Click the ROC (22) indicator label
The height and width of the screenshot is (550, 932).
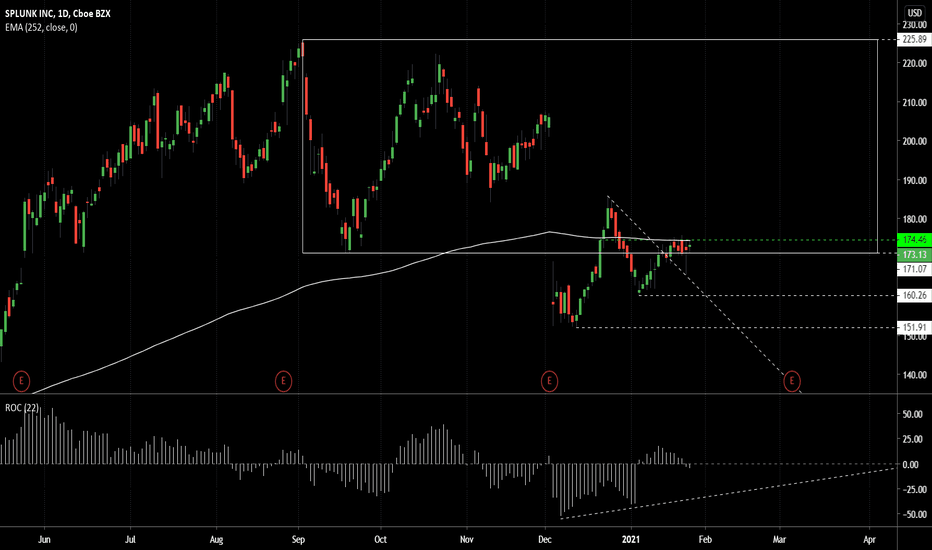coord(22,408)
